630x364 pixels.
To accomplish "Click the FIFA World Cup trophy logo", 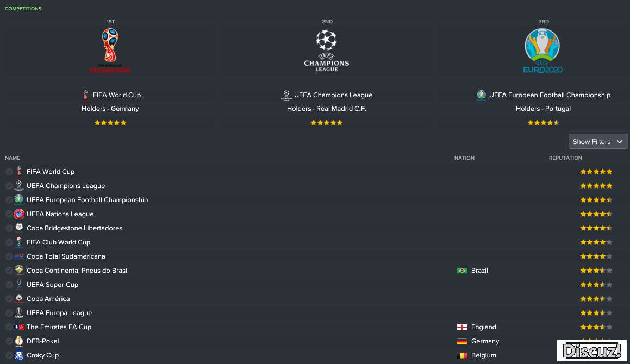I will coord(110,51).
